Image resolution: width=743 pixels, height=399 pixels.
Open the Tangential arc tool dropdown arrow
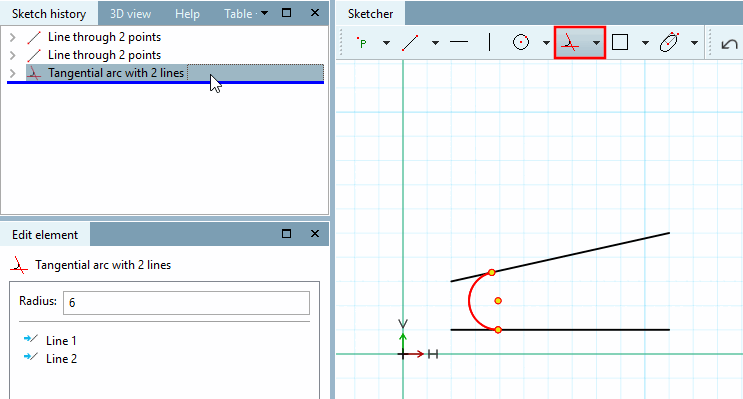[596, 43]
